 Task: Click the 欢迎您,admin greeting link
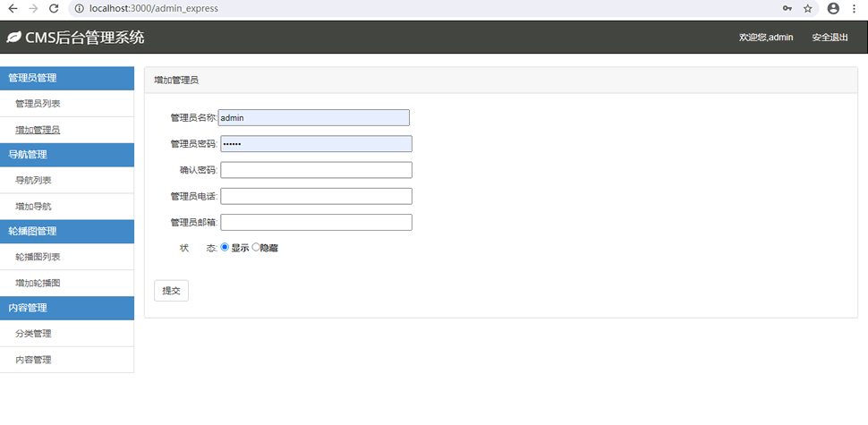[x=766, y=37]
